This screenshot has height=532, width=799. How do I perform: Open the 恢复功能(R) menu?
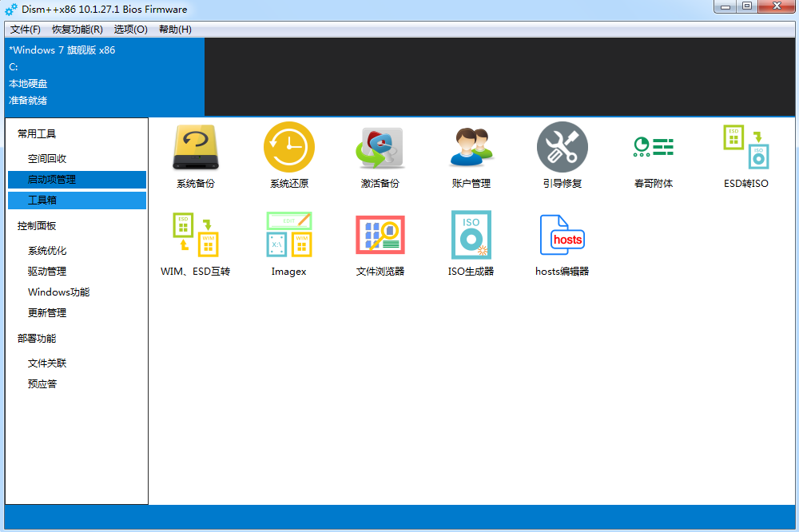(78, 30)
